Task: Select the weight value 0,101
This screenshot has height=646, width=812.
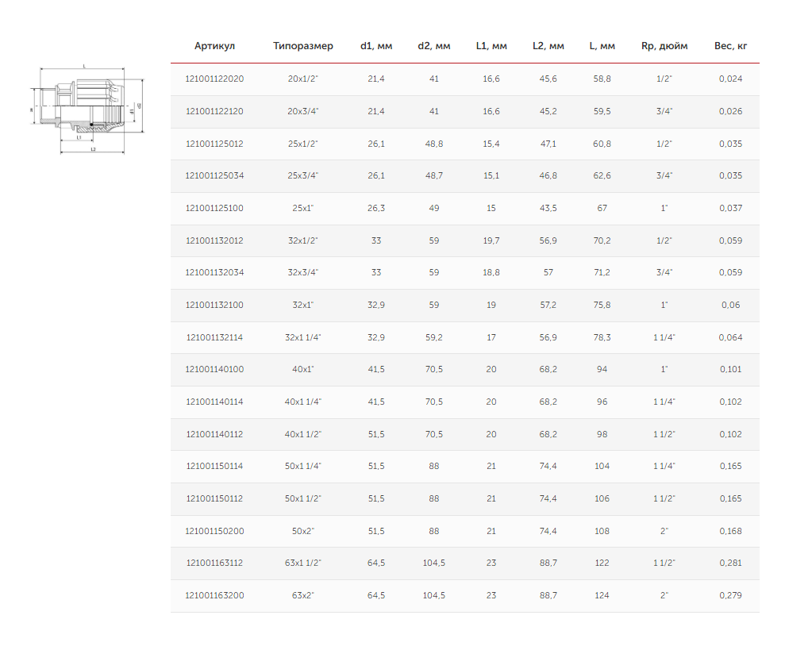Action: [x=731, y=369]
